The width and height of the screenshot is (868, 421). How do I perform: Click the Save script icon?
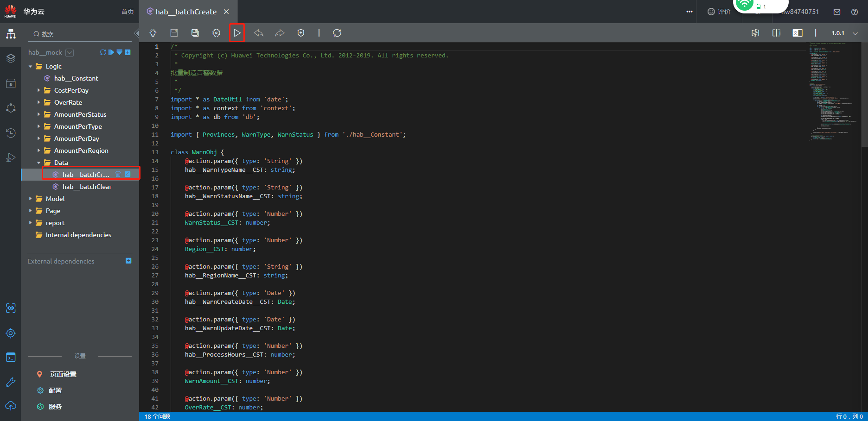[174, 33]
